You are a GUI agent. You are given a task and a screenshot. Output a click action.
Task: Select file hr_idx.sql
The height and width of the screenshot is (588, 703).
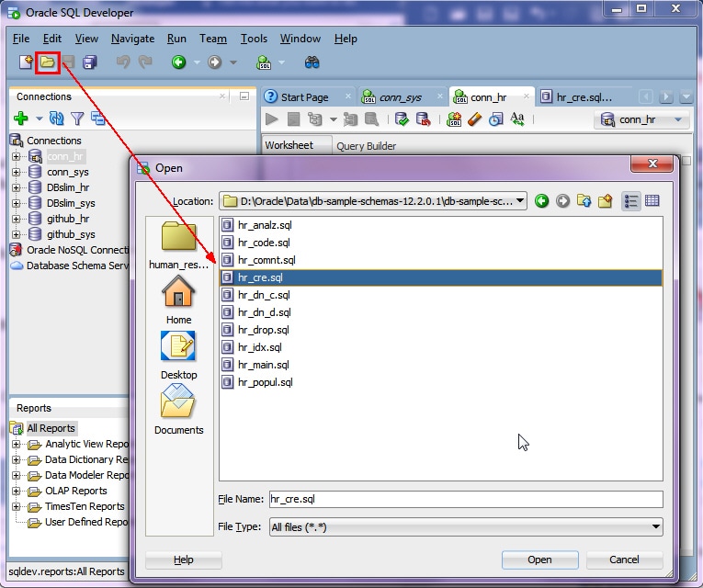[x=260, y=347]
